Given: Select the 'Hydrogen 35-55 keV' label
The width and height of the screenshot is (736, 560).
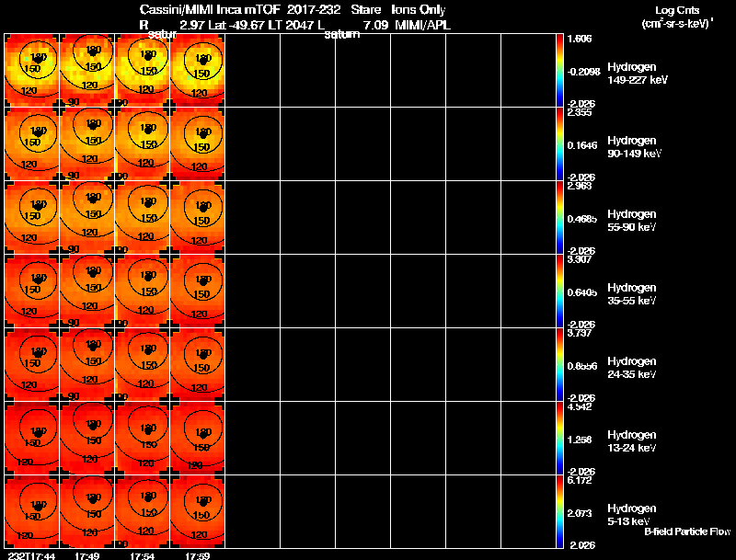Looking at the screenshot, I should (x=632, y=294).
